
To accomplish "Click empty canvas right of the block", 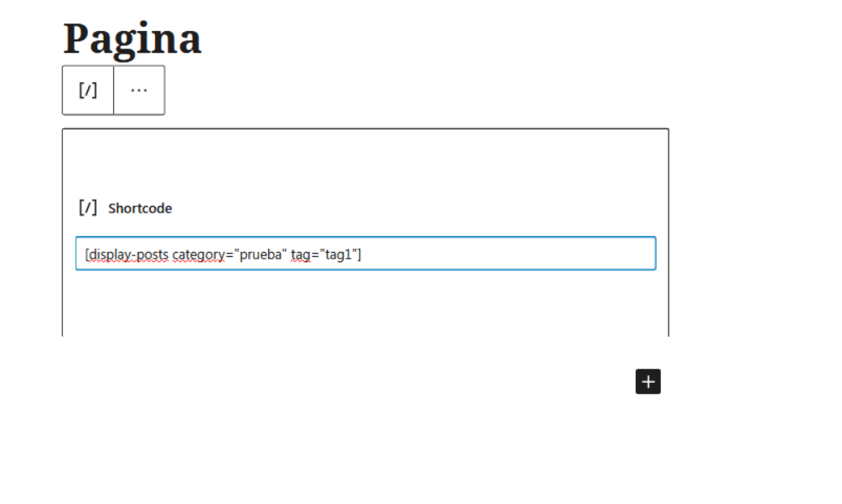I will pyautogui.click(x=752, y=231).
